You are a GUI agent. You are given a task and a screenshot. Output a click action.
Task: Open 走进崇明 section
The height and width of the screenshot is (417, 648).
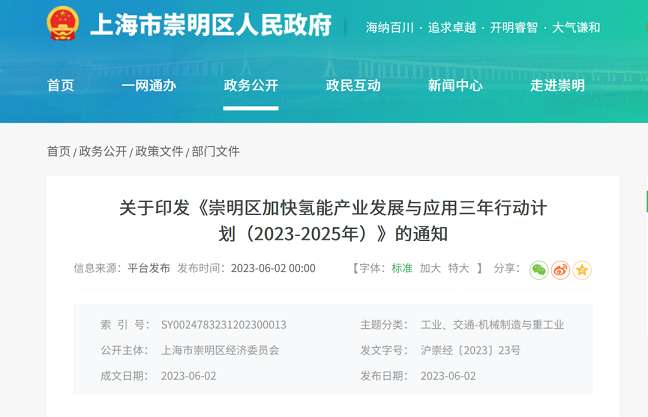[x=557, y=86]
